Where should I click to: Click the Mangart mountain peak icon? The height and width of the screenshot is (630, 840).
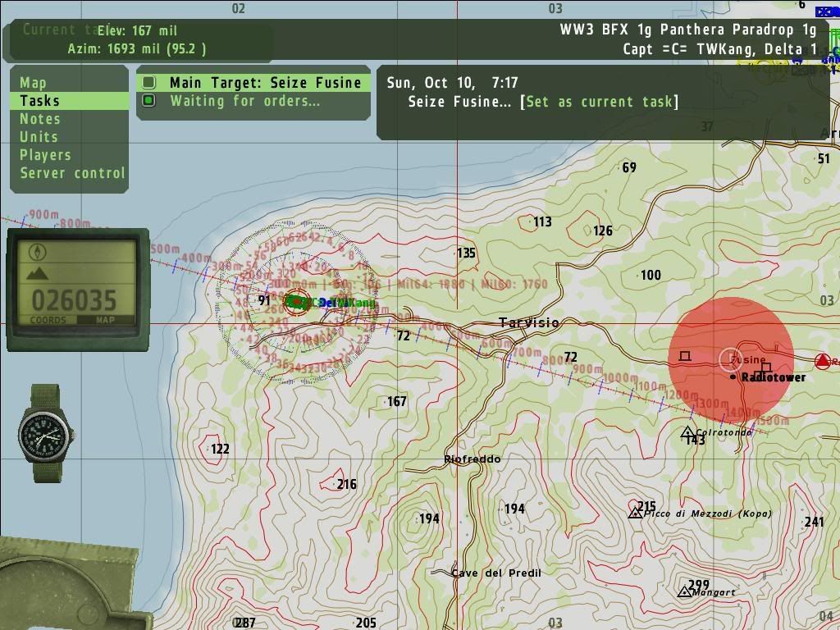(x=684, y=591)
